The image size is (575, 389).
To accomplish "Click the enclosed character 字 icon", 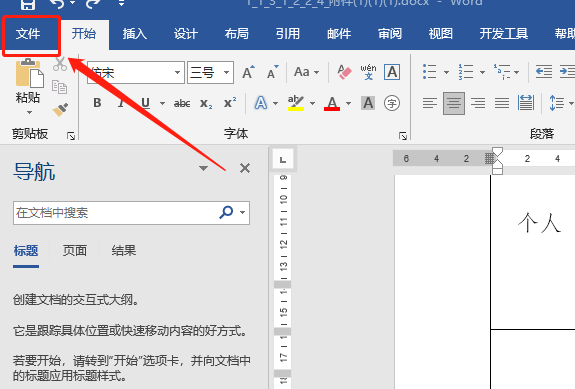I will coord(392,103).
